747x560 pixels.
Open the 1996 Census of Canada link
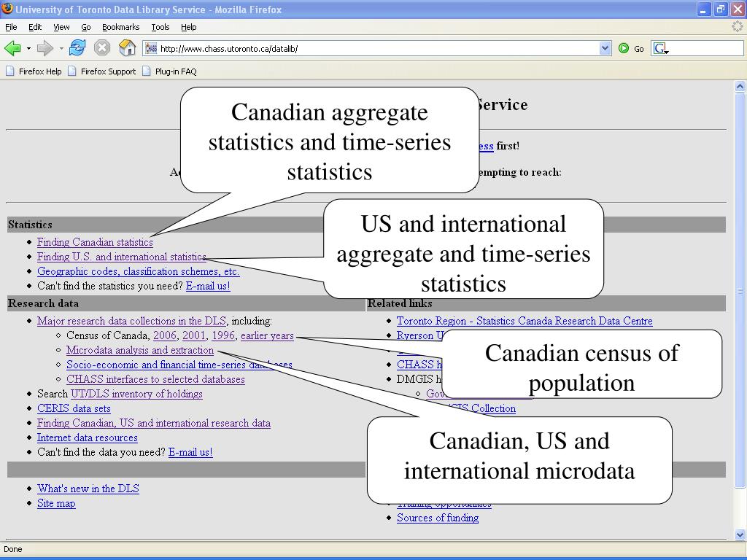coord(223,335)
